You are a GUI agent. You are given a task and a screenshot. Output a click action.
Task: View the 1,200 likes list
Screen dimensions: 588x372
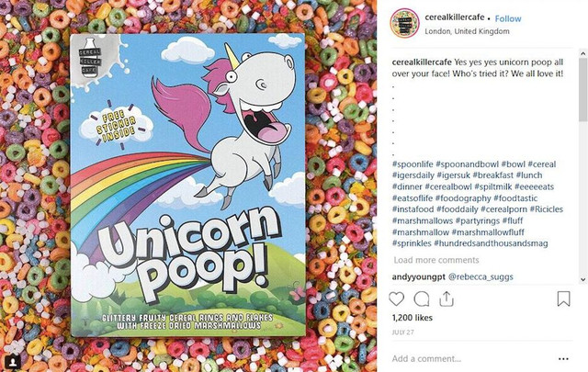click(x=413, y=318)
